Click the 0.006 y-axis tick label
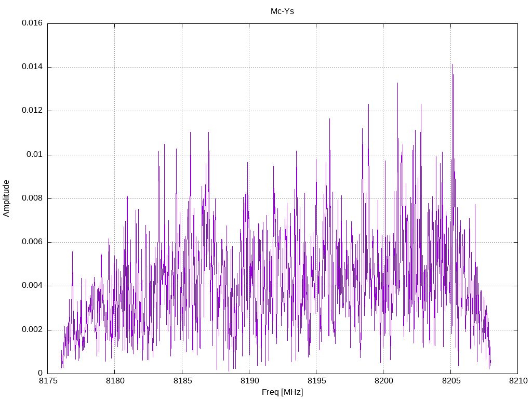Viewport: 532px width, 399px height. coord(32,242)
